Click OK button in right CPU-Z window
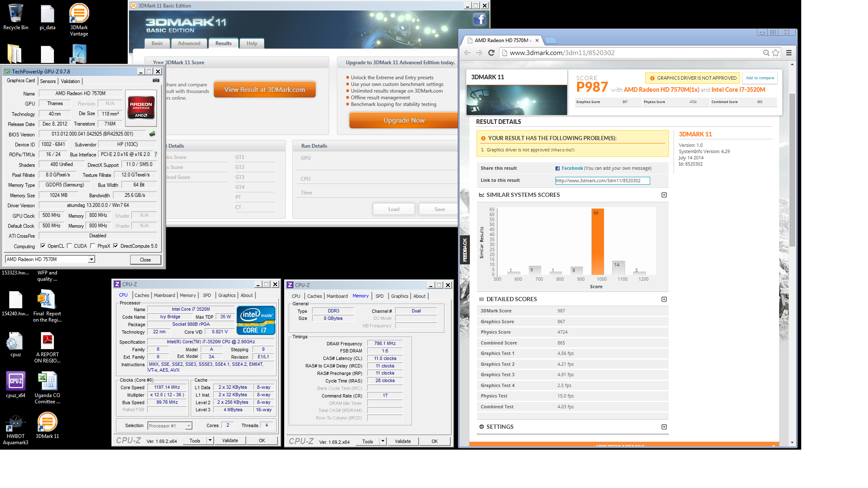Viewport: 868px width, 488px height. coord(434,441)
